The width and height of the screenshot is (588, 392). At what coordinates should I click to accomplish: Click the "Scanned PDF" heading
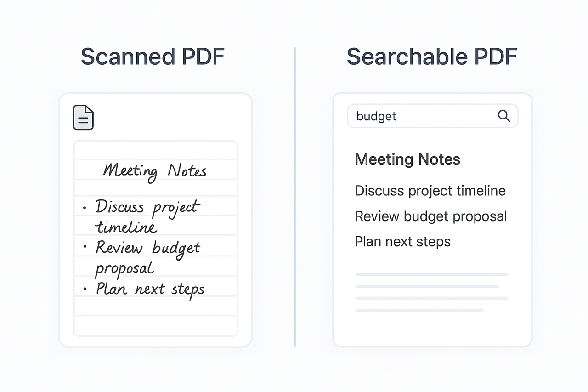click(153, 57)
